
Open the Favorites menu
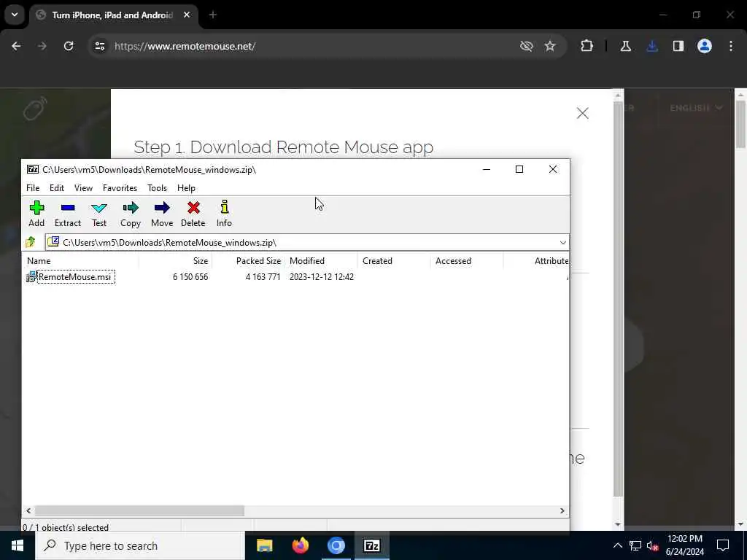120,188
